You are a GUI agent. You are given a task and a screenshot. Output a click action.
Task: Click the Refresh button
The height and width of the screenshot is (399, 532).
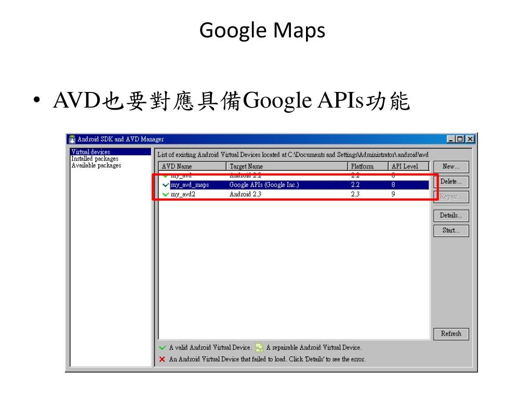(x=451, y=334)
